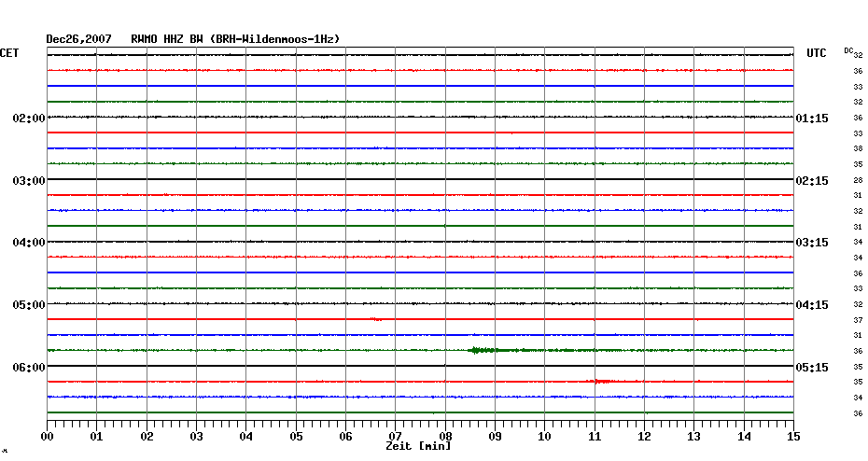
Task: Click minute tick label 10
Action: (545, 437)
